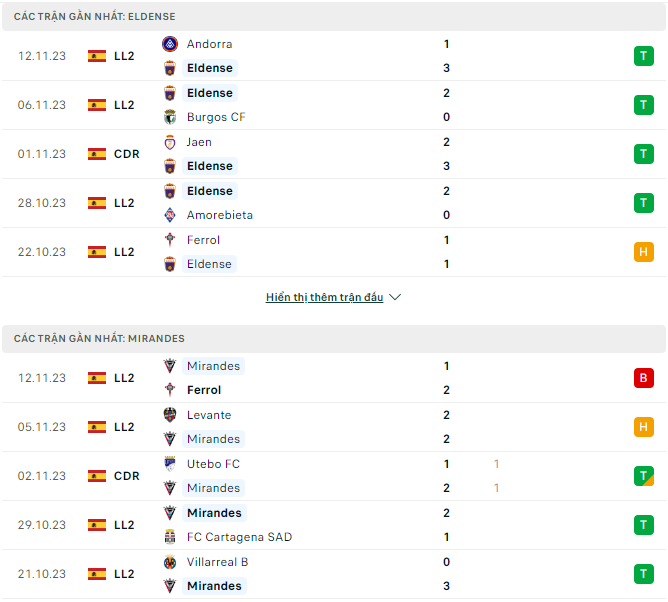Image resolution: width=668 pixels, height=602 pixels.
Task: Open the Eldense vs Burgos CF match row
Action: (x=334, y=105)
